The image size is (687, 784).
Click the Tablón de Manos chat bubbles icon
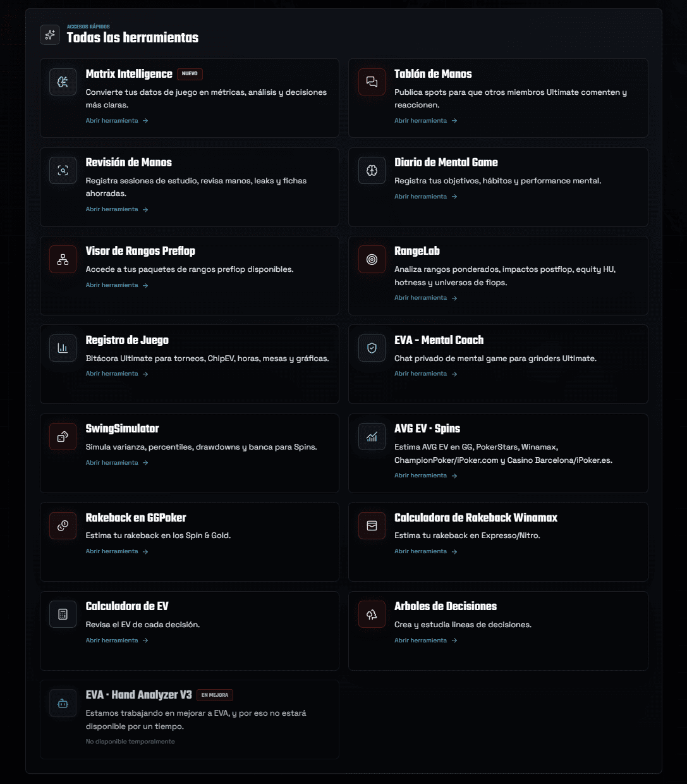[372, 82]
